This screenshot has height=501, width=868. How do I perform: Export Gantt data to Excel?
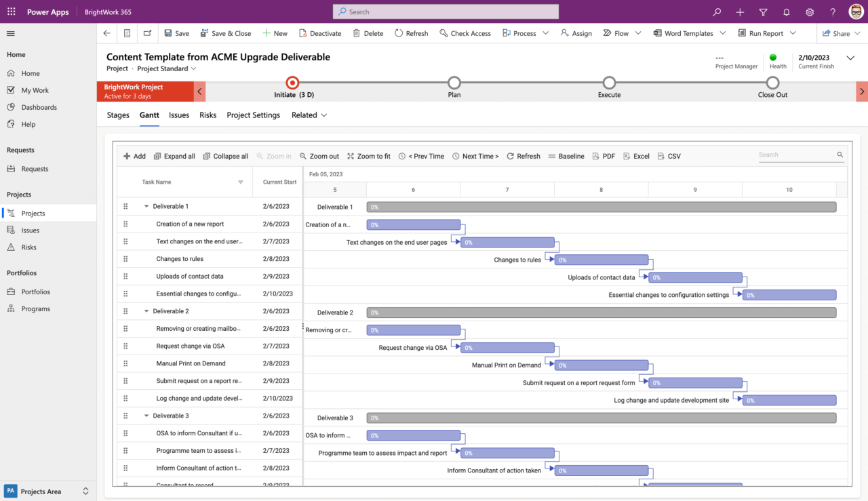pyautogui.click(x=636, y=156)
